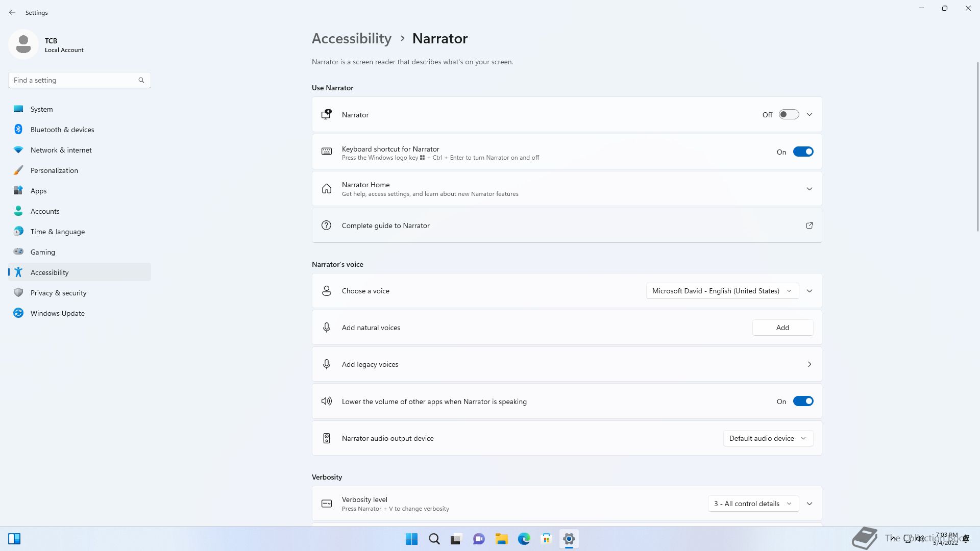Toggle off Lower the volume of other apps
The height and width of the screenshot is (551, 980).
[803, 401]
